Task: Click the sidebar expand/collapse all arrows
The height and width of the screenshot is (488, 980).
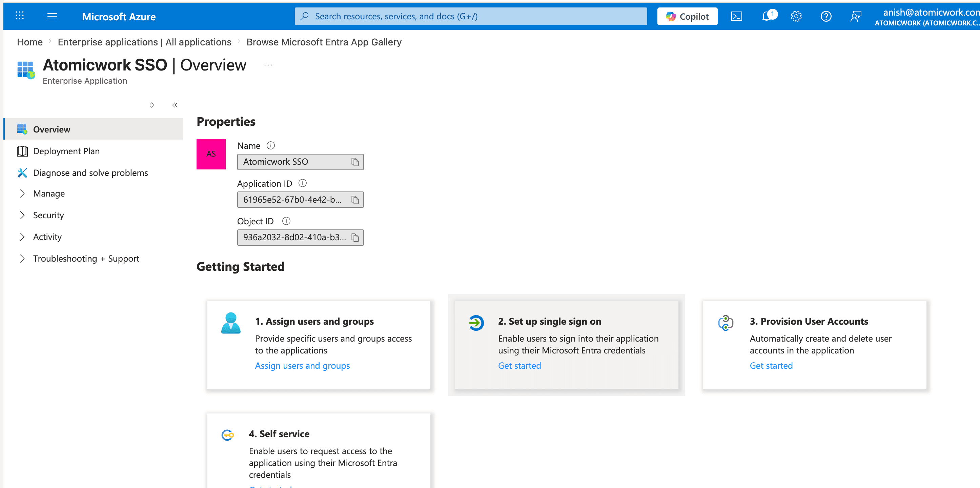Action: (152, 105)
